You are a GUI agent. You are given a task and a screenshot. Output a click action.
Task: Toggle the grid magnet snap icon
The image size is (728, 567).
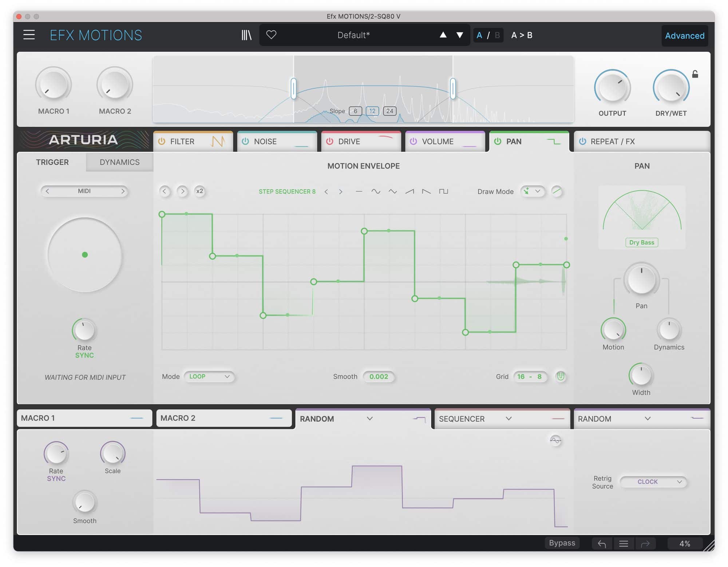tap(561, 376)
